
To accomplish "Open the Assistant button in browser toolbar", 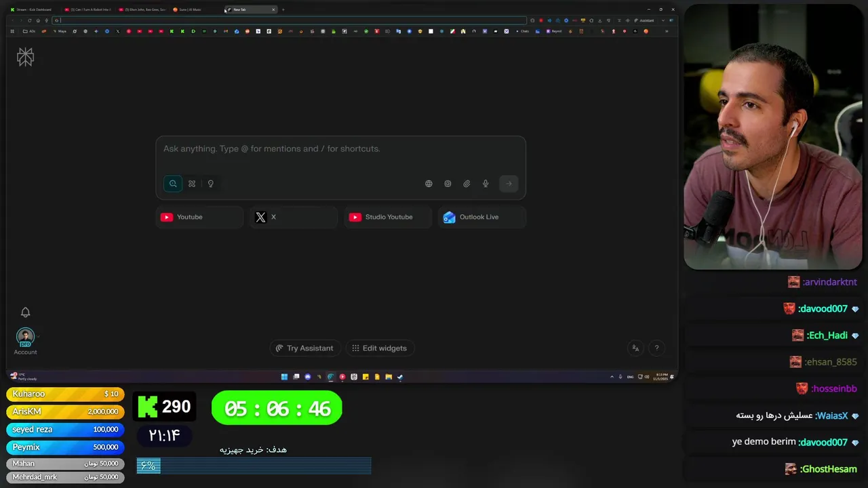I will click(644, 20).
